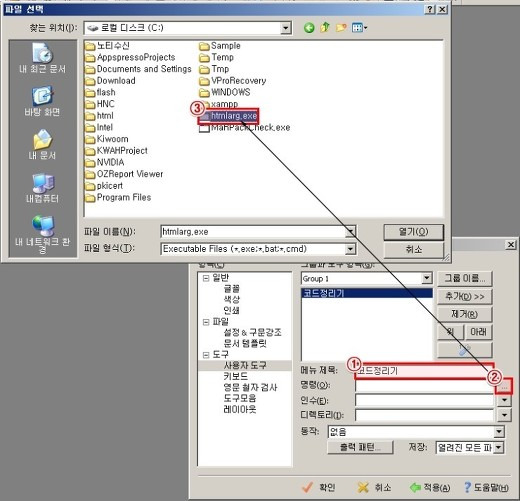The width and height of the screenshot is (520, 501).
Task: Click the Apply (적용) button
Action: (x=430, y=488)
